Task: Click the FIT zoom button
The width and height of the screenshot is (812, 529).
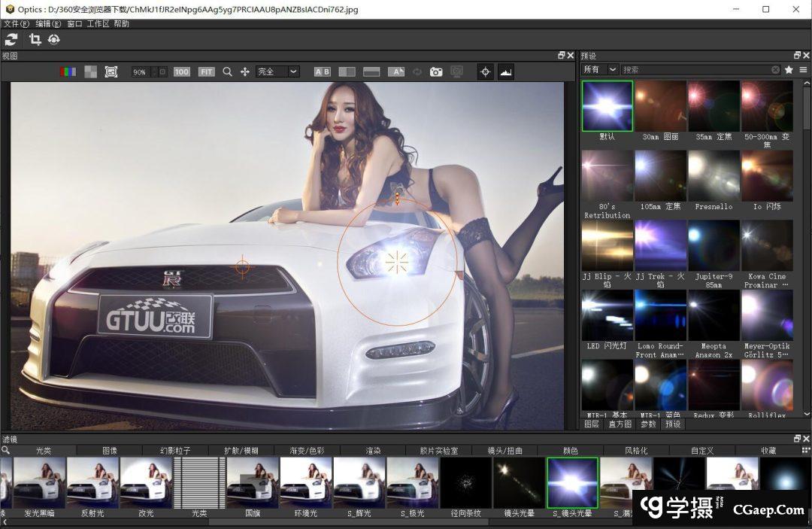Action: coord(206,71)
